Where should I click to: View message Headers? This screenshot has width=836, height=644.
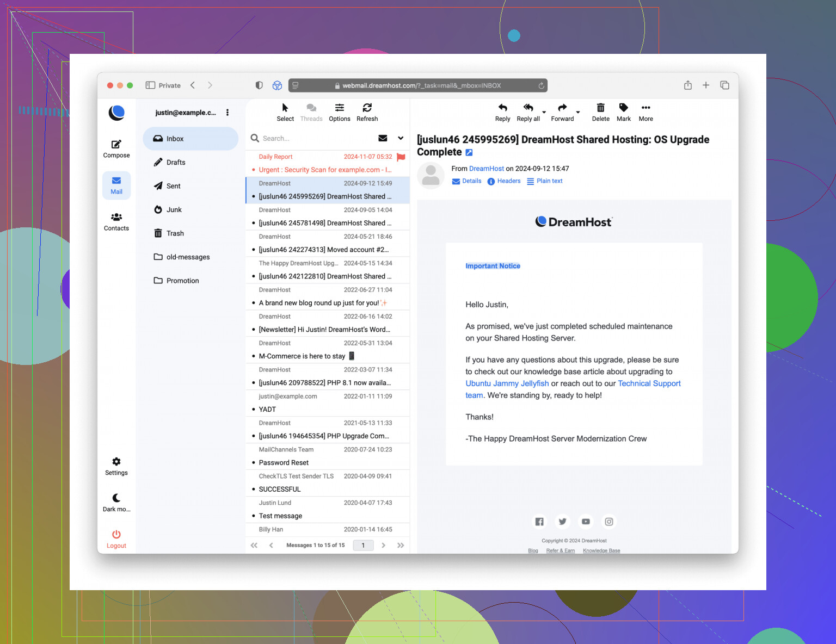[x=504, y=181]
